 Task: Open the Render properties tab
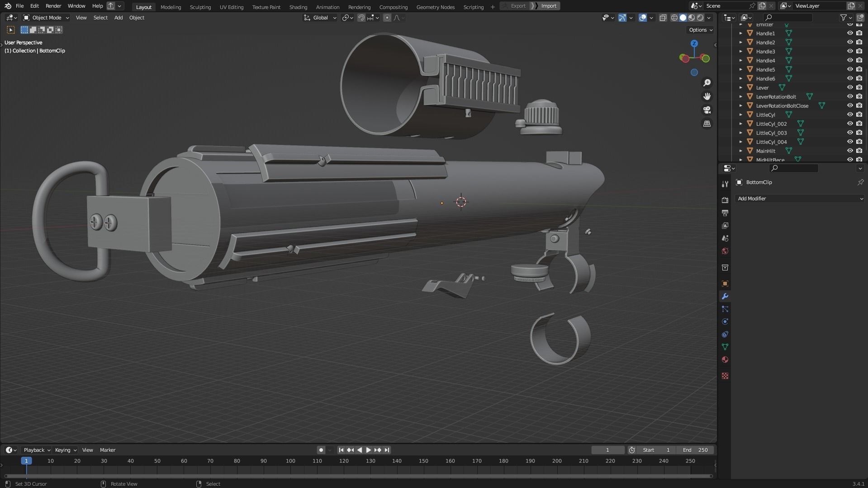click(725, 200)
